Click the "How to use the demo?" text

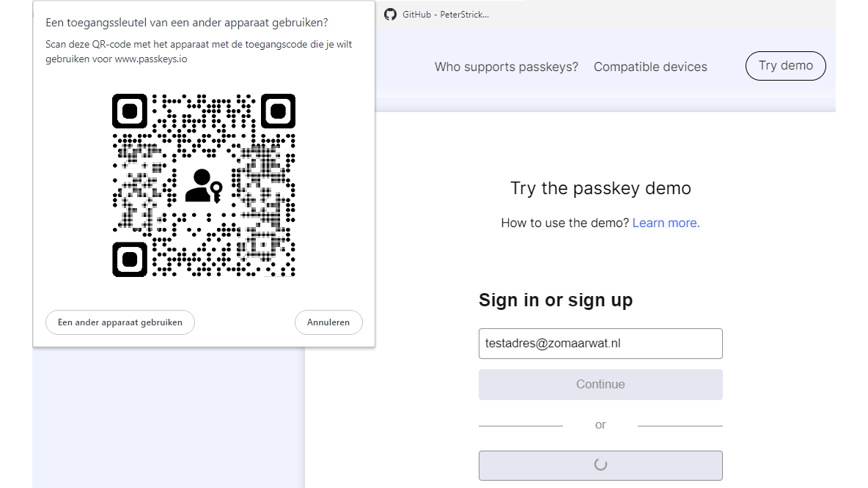(564, 223)
